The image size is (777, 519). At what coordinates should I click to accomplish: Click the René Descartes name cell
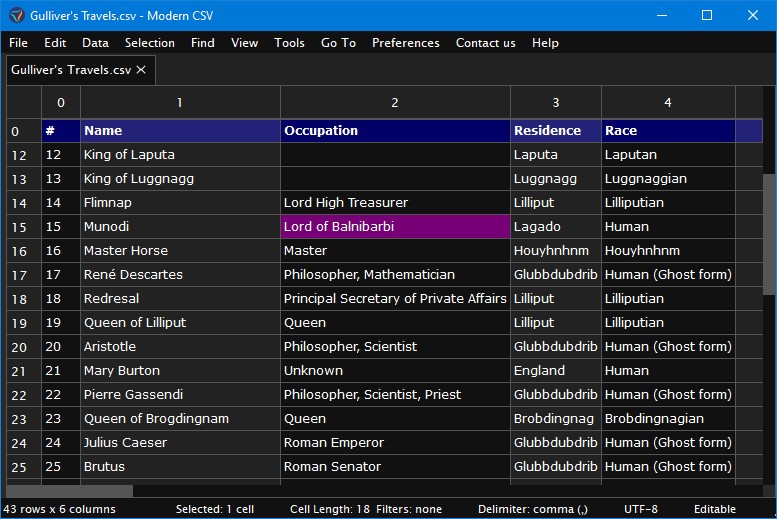pyautogui.click(x=180, y=275)
